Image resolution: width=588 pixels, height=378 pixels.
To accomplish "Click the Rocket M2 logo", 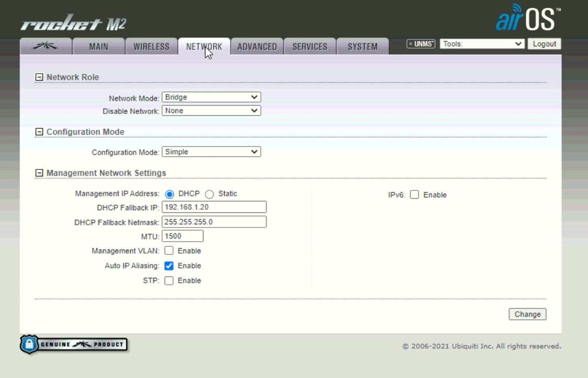I will point(73,23).
